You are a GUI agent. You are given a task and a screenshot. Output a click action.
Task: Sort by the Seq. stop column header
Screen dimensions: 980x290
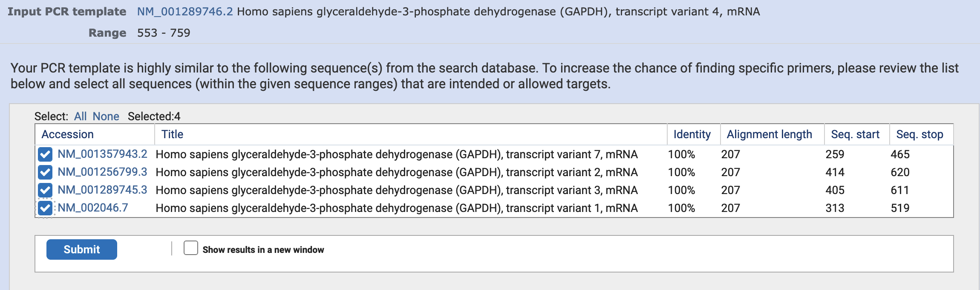(919, 134)
